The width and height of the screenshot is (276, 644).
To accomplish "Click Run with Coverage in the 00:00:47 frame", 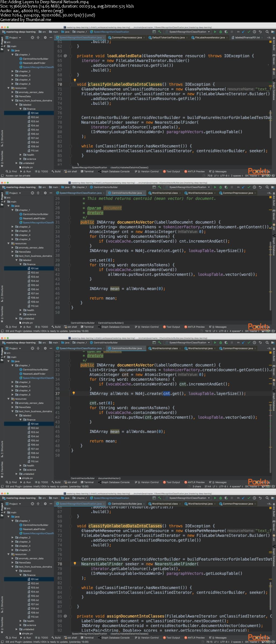I will pos(226,32).
